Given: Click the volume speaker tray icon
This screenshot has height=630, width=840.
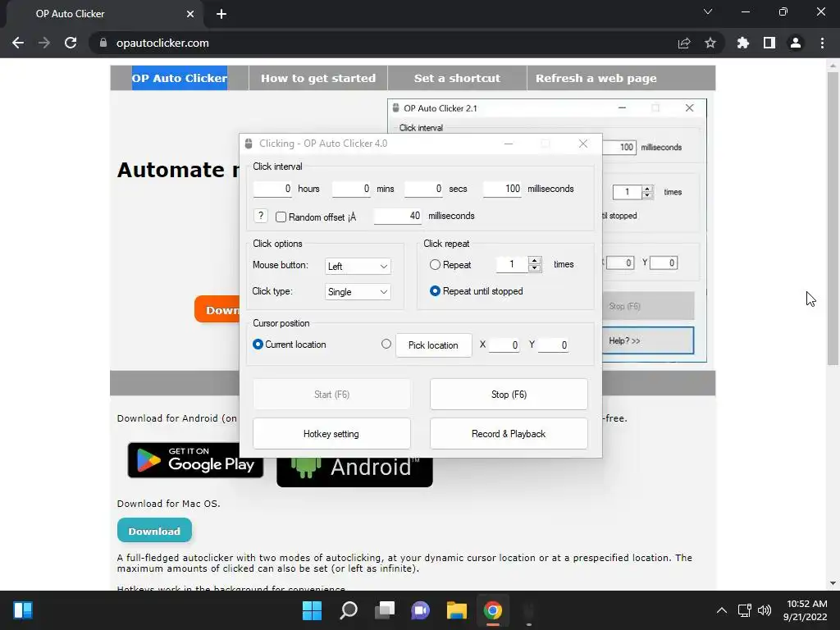Looking at the screenshot, I should click(x=765, y=610).
